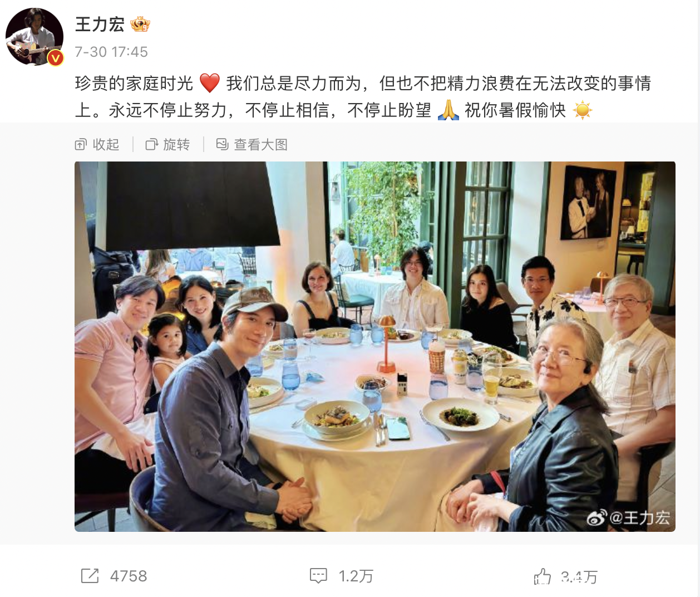700x597 pixels.
Task: Click the 查看大图 picture icon
Action: point(222,145)
